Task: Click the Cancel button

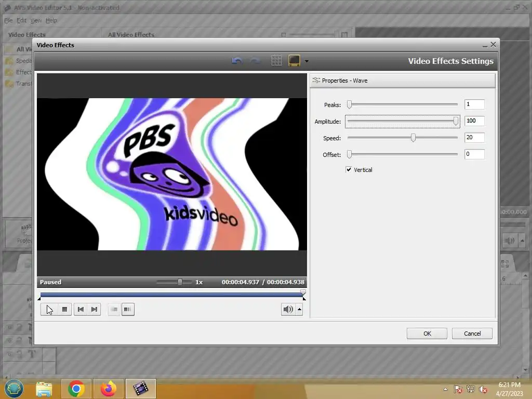Action: click(x=472, y=334)
